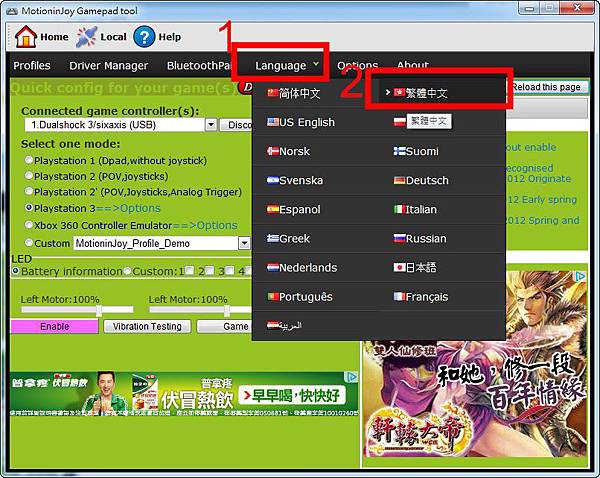The height and width of the screenshot is (478, 600).
Task: Click the Russian flag icon
Action: 399,238
